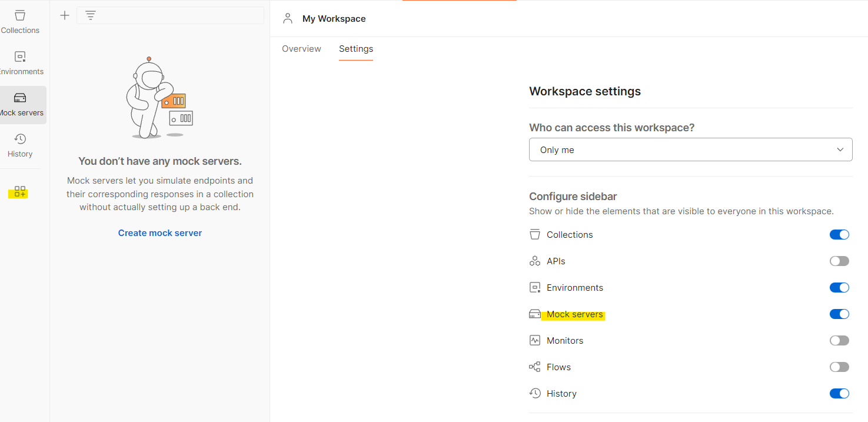
Task: Enable the Monitors sidebar toggle
Action: 839,340
